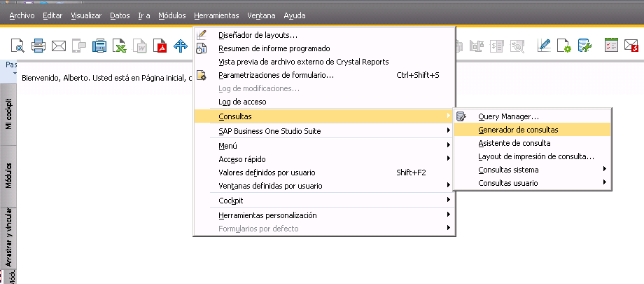Open the calendar checklist toolbar icon
644x284 pixels.
tap(611, 46)
